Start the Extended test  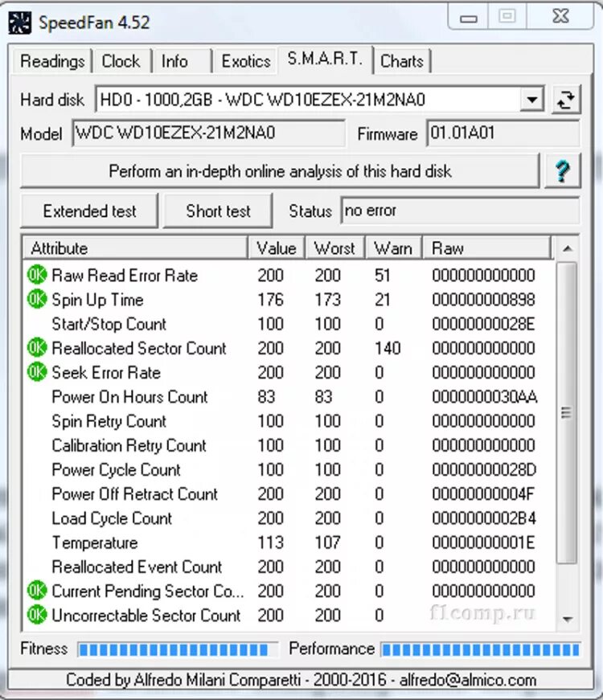(90, 211)
